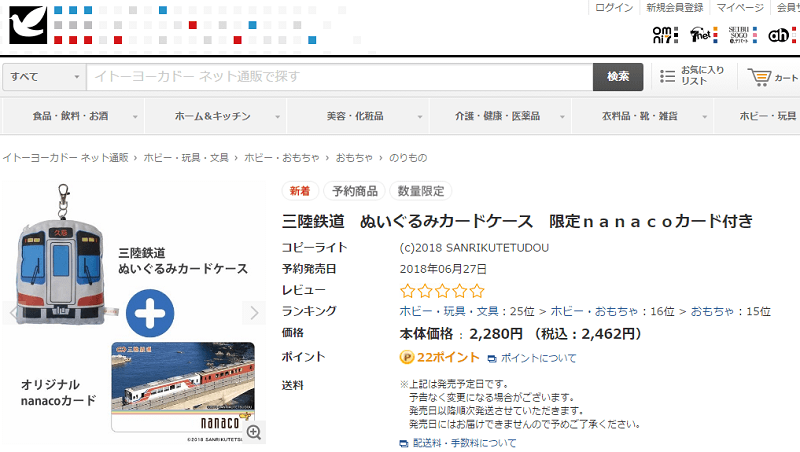Click the ログイン link

(614, 8)
